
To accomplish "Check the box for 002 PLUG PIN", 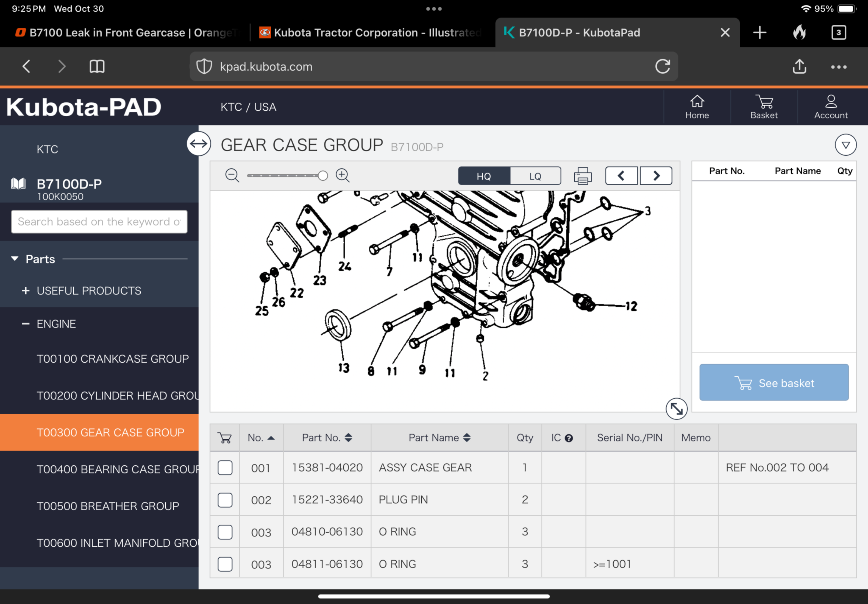I will [225, 500].
